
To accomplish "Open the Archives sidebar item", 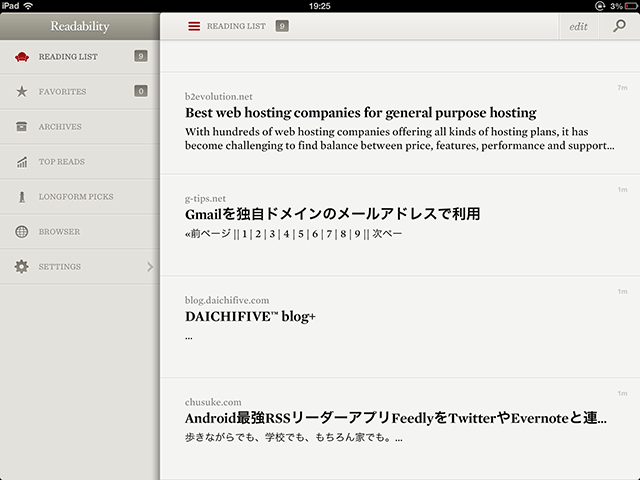I will [x=80, y=127].
